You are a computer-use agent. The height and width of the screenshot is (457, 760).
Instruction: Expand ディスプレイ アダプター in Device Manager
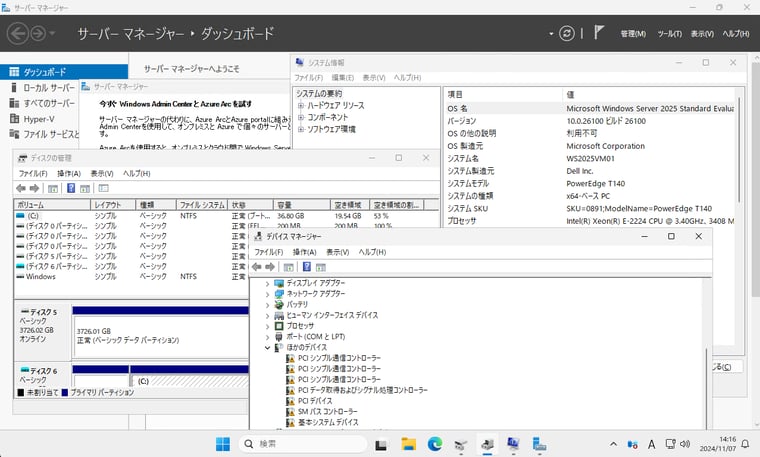click(x=267, y=283)
